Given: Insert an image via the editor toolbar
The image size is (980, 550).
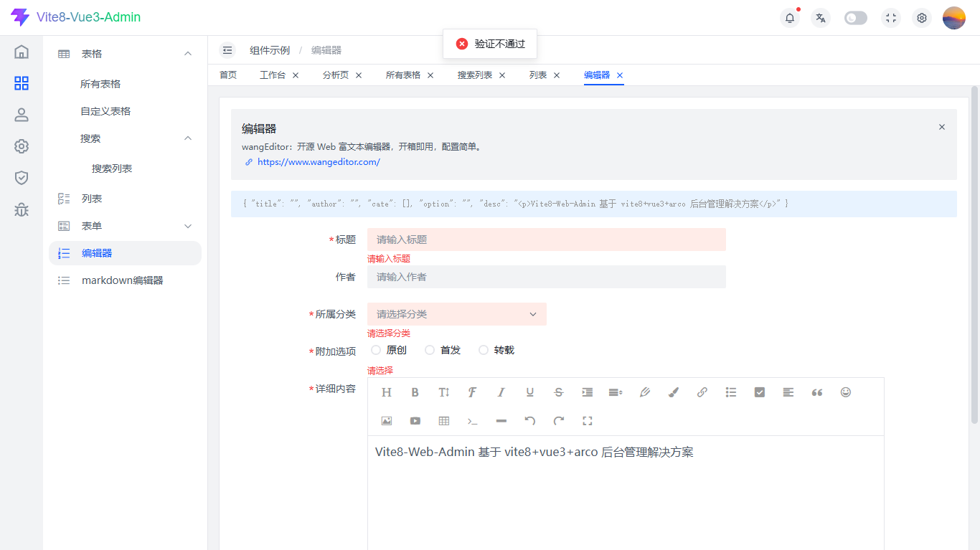Looking at the screenshot, I should pos(387,421).
